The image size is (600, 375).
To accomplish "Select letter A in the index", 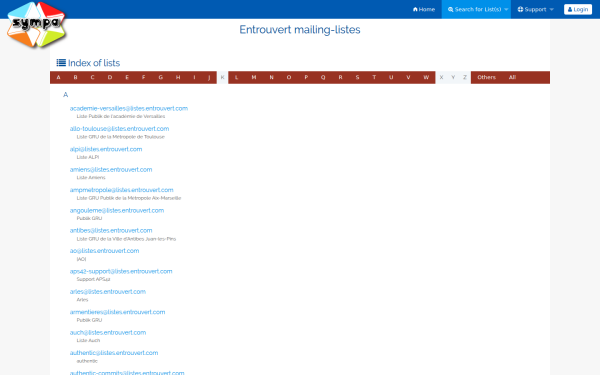I will [58, 77].
